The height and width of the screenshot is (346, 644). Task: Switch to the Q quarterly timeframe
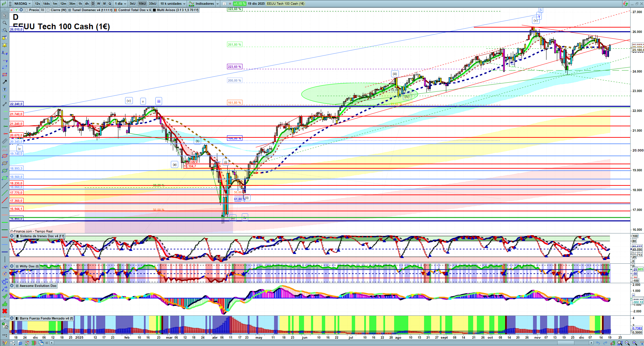pos(110,4)
